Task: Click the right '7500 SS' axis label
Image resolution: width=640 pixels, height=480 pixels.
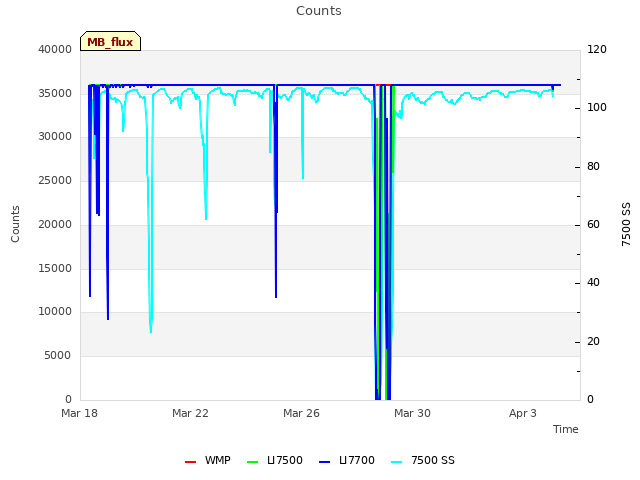Action: (x=626, y=224)
